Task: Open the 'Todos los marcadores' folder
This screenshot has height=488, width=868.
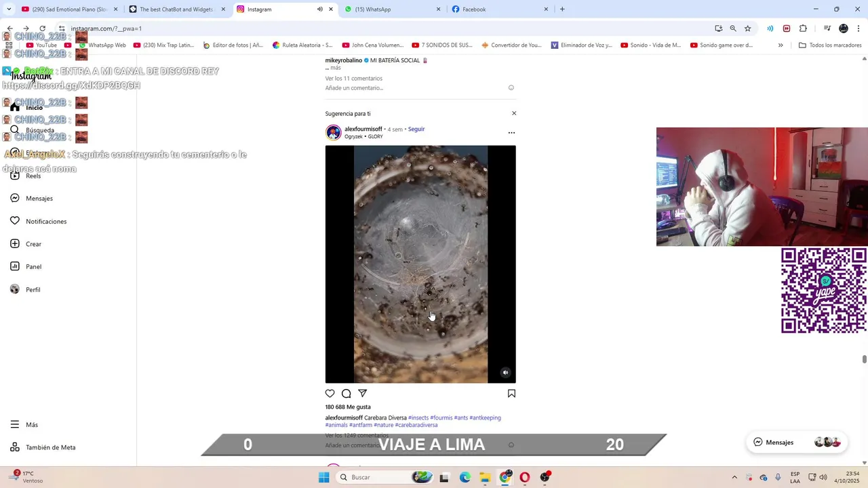Action: tap(830, 45)
